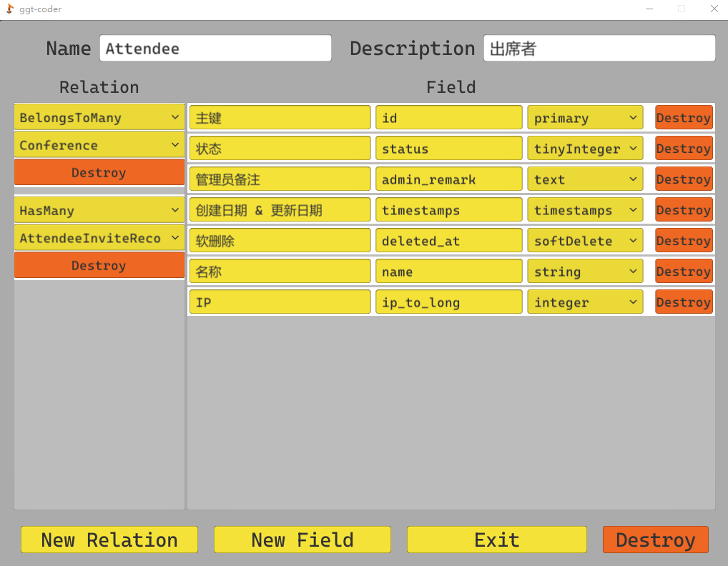Click the Name input containing Attendee

click(215, 48)
